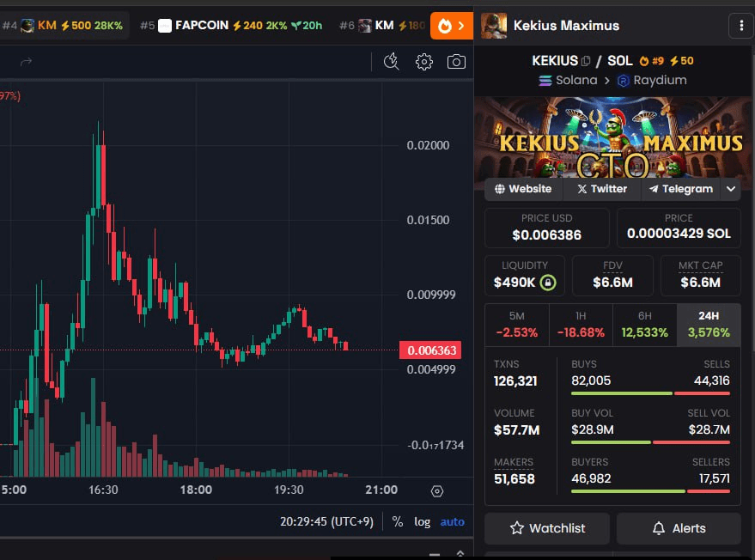The height and width of the screenshot is (560, 755).
Task: Copy the KEKIUS token address icon
Action: tap(586, 61)
